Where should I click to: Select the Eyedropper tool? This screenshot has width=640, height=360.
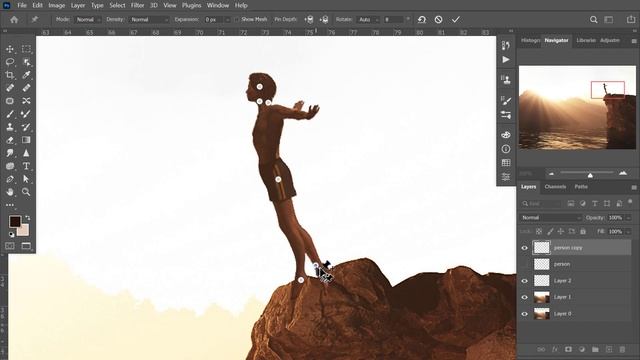pos(26,75)
